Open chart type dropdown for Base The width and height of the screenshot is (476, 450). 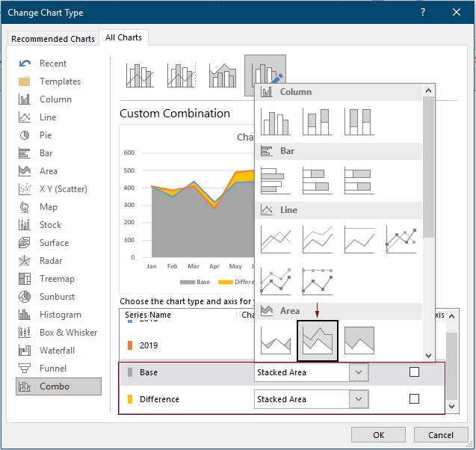coord(359,372)
